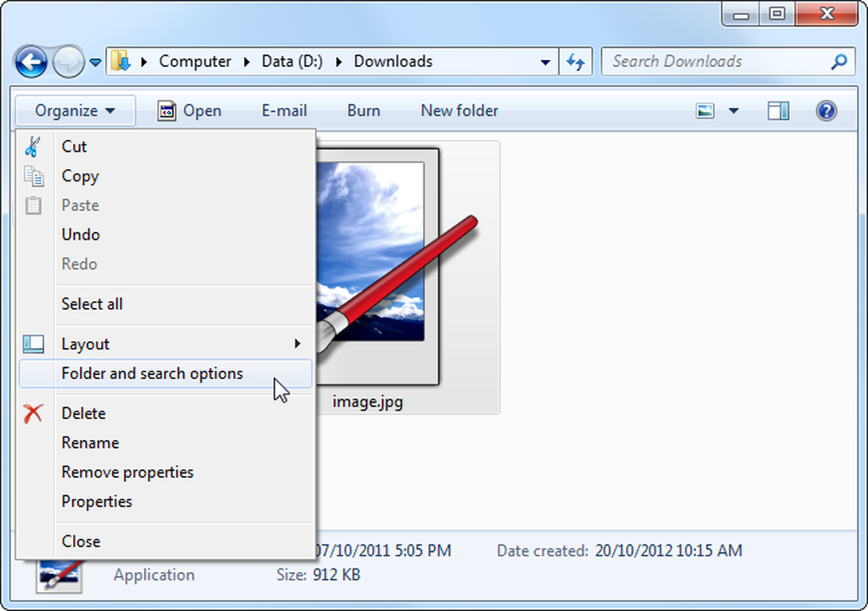
Task: Click the Change your view icon
Action: (x=705, y=111)
